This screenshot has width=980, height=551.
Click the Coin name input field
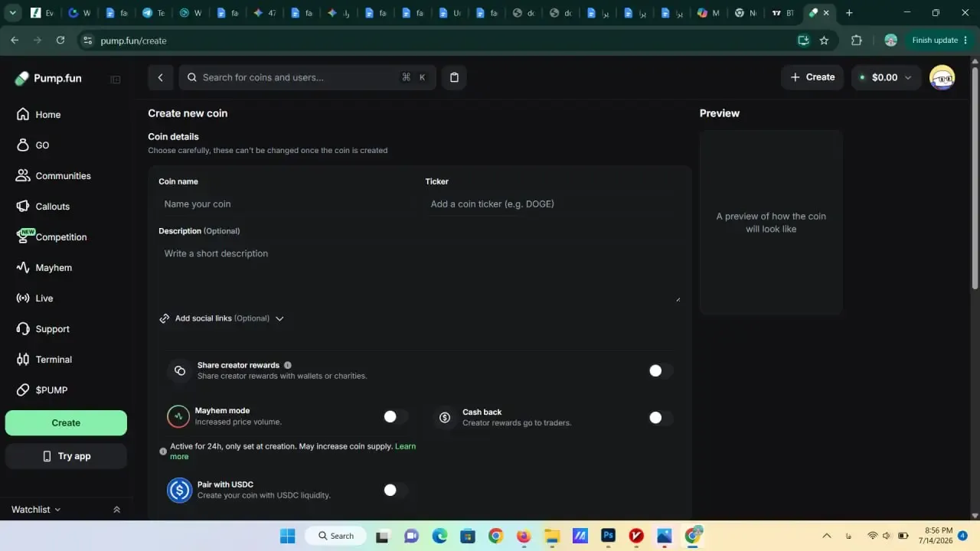(286, 204)
